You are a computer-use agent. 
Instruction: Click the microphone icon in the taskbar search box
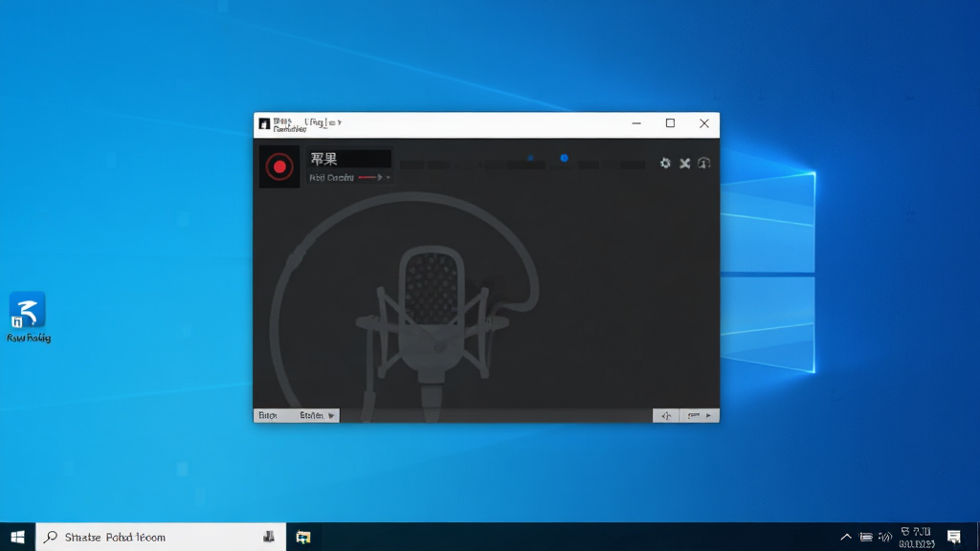(x=269, y=537)
